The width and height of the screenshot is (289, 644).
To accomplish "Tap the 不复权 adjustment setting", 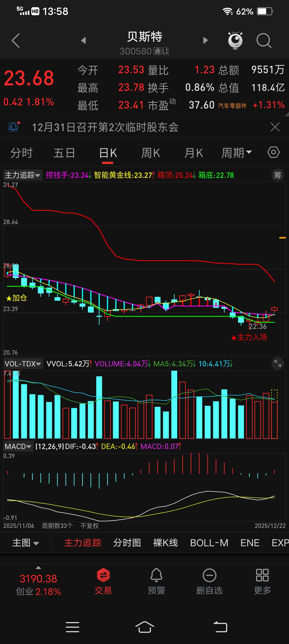I will 90,526.
